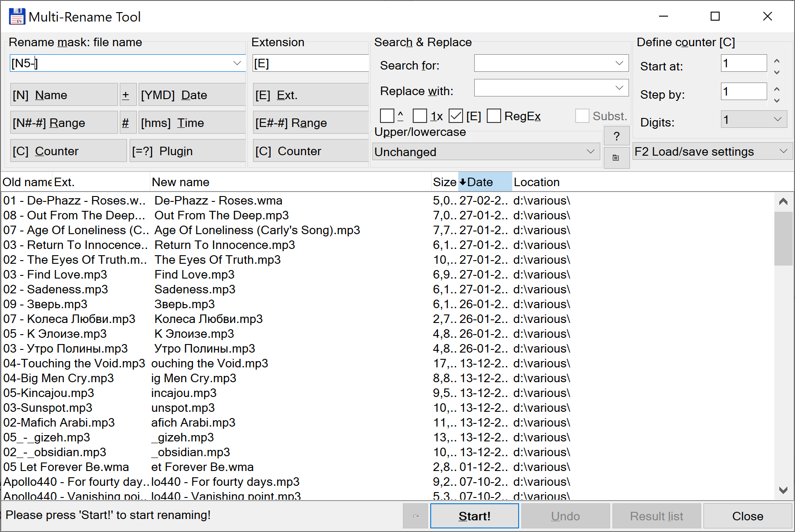Click the [N#-#] Range button
795x532 pixels.
pos(64,122)
